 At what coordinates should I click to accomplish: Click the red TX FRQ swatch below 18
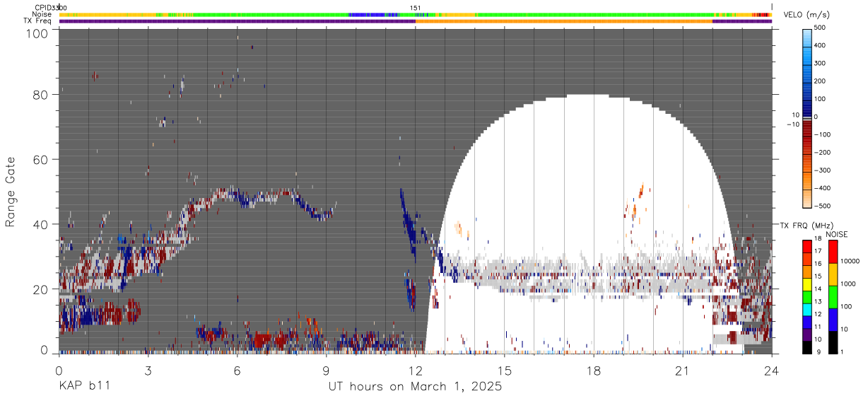807,245
